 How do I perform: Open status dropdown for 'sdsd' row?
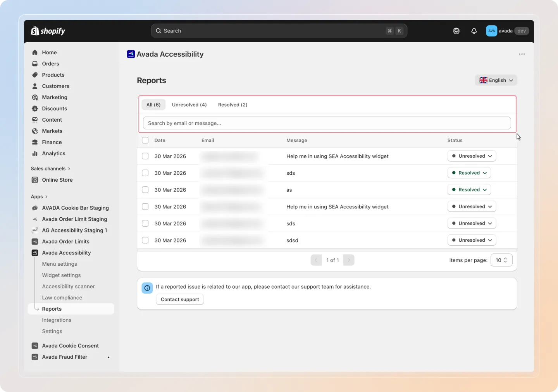472,240
